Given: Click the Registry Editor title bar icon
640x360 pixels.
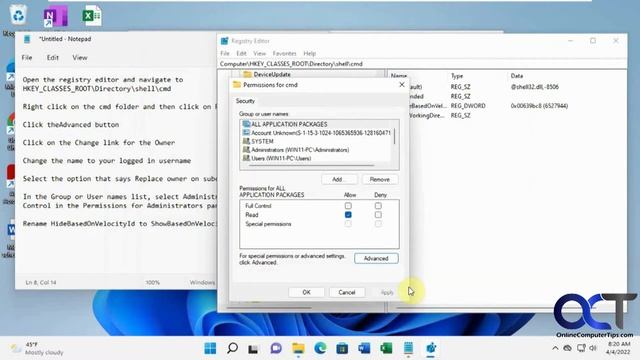Looking at the screenshot, I should coord(224,41).
